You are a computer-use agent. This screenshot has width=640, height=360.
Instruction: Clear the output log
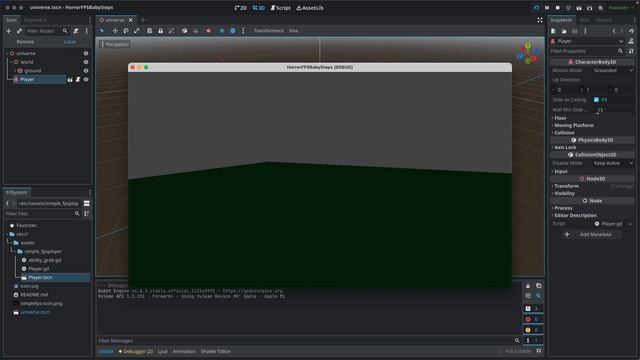coord(528,286)
